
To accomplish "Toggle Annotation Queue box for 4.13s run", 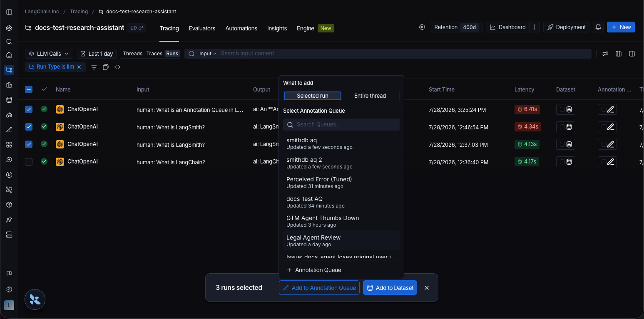I will tap(607, 144).
